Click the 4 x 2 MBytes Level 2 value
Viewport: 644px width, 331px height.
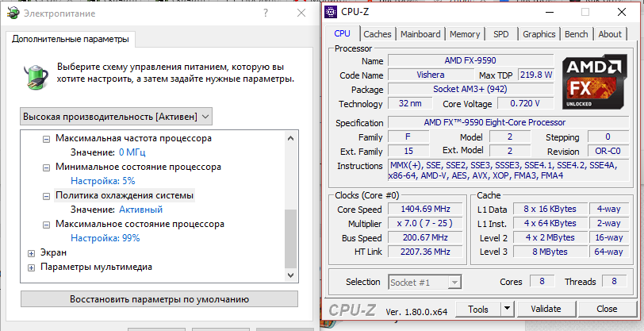point(550,237)
